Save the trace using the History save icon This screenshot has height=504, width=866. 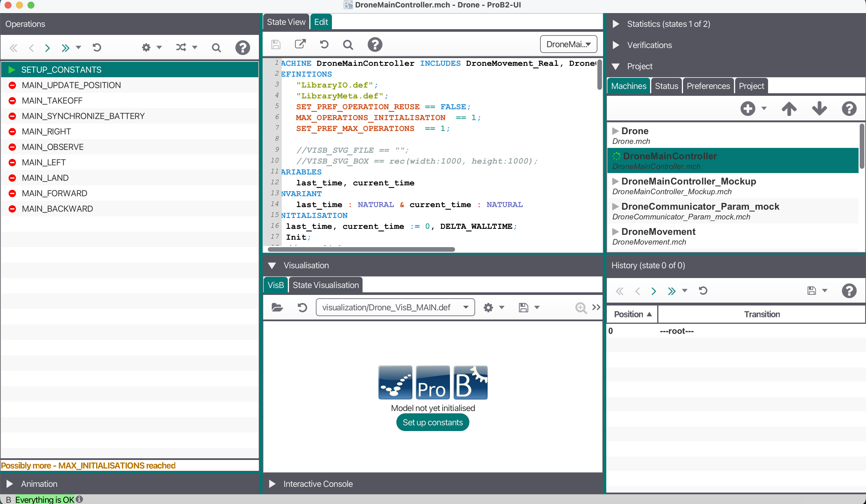(811, 291)
